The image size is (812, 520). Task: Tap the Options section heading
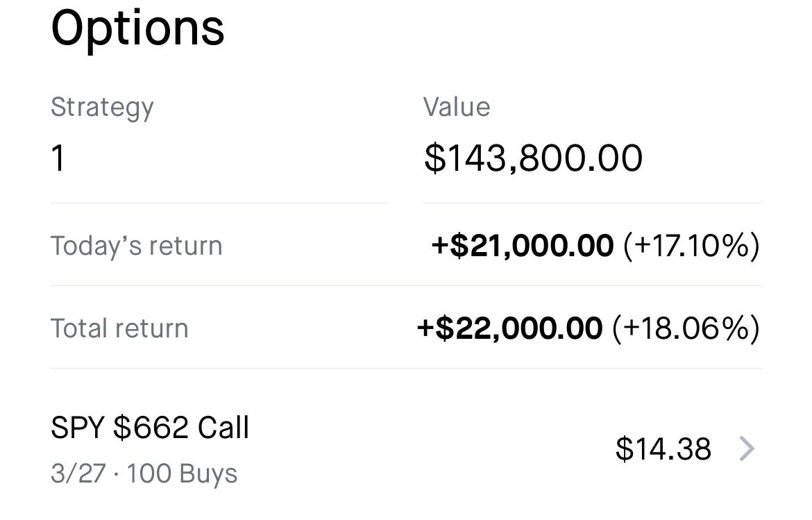137,29
